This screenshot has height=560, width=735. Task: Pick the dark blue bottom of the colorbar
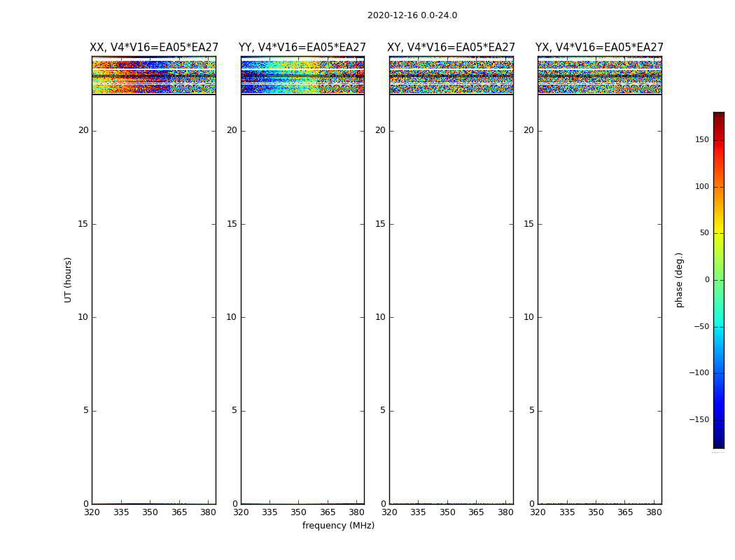coord(718,443)
